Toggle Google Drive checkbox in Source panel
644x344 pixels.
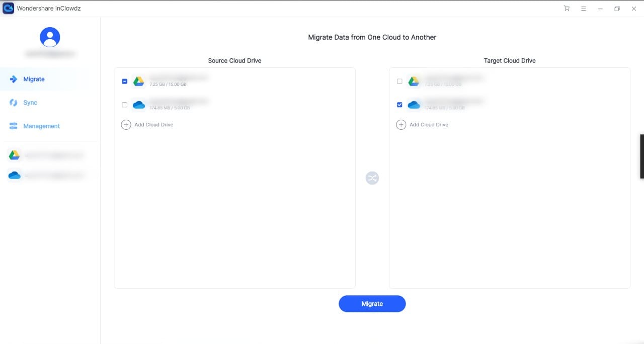125,81
